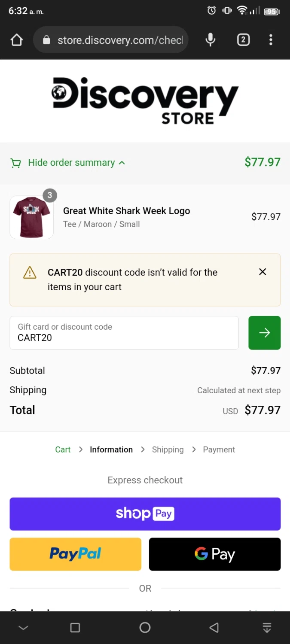Tap the browser home icon

coord(16,40)
